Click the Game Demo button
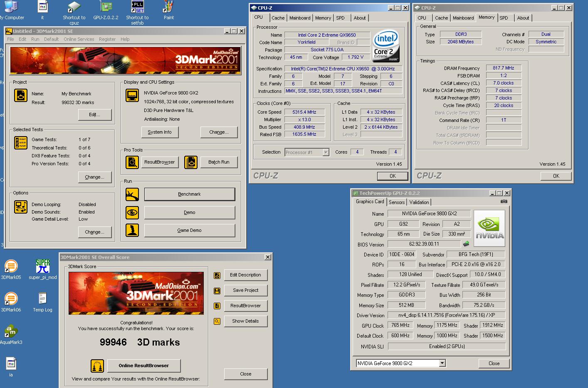The image size is (588, 388). (x=190, y=230)
